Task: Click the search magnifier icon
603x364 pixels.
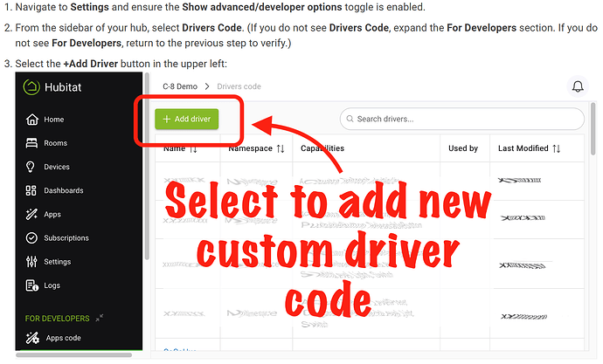Action: [x=350, y=119]
